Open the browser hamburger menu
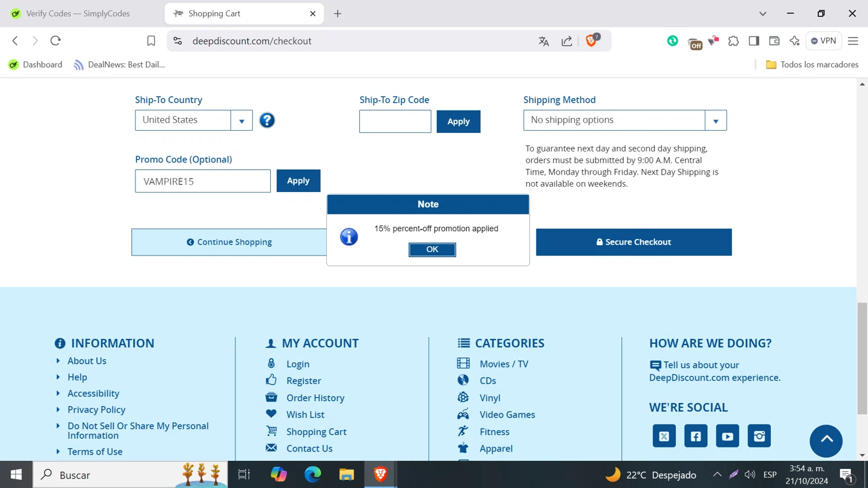This screenshot has height=488, width=868. (853, 40)
